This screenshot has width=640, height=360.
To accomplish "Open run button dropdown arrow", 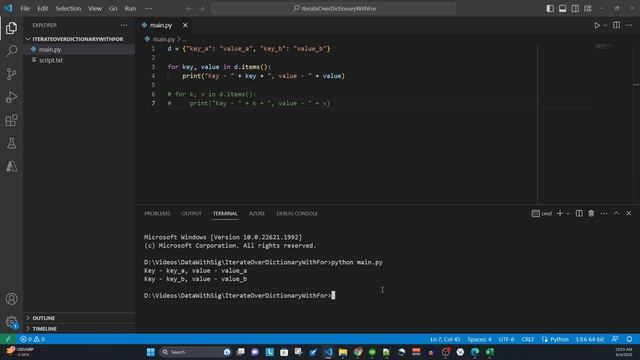I will (605, 25).
